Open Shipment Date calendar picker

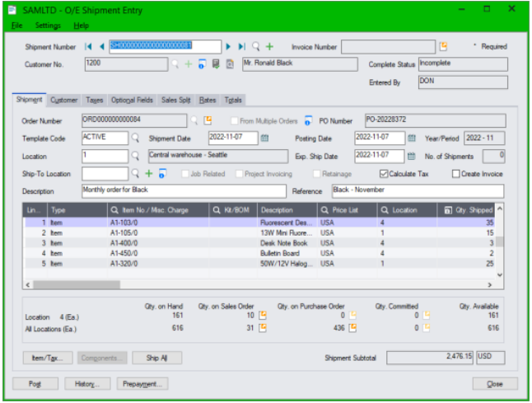pos(264,138)
